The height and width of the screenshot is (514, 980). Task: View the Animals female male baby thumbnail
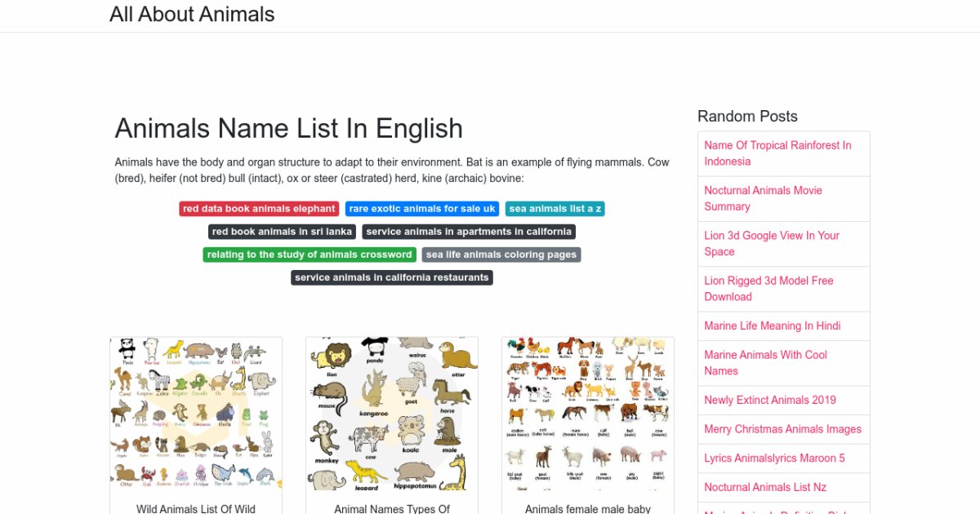tap(588, 414)
